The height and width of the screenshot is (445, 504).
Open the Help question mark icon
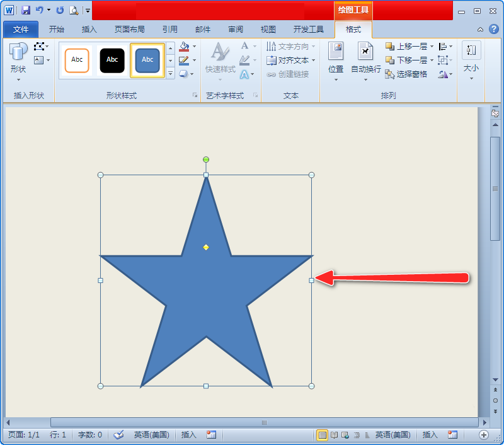click(494, 29)
